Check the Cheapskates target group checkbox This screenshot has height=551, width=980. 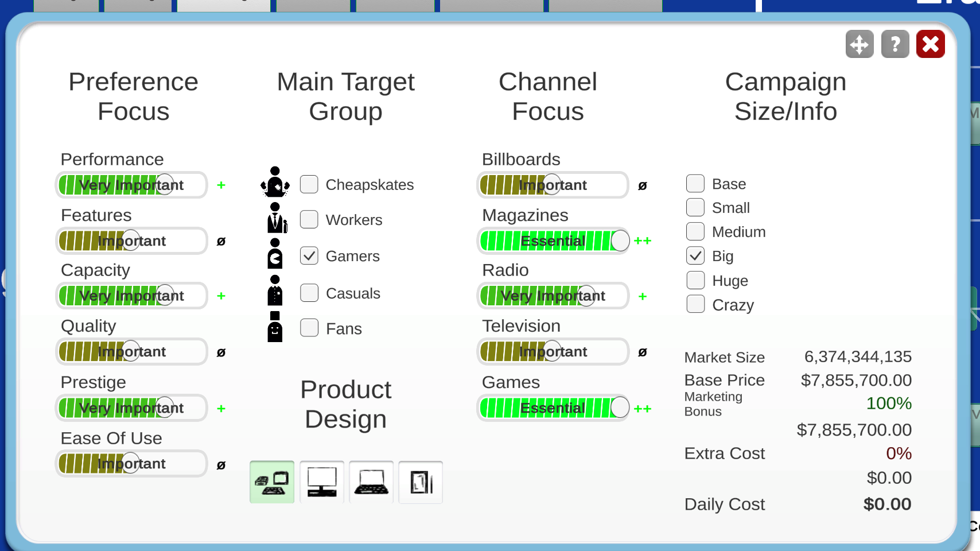click(x=309, y=184)
